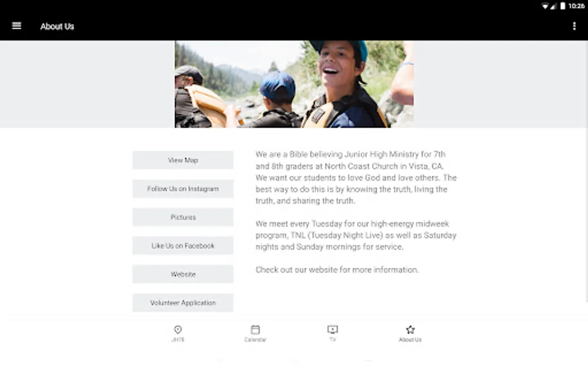
Task: Tap the rafting kids header photo
Action: click(x=294, y=84)
